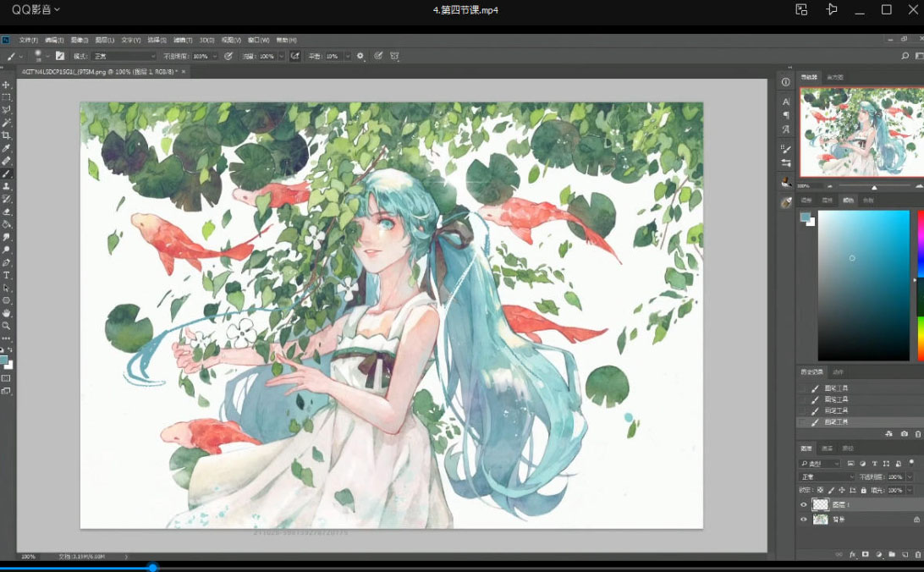Switch to the 动作 tab
The image size is (924, 572).
coord(838,371)
